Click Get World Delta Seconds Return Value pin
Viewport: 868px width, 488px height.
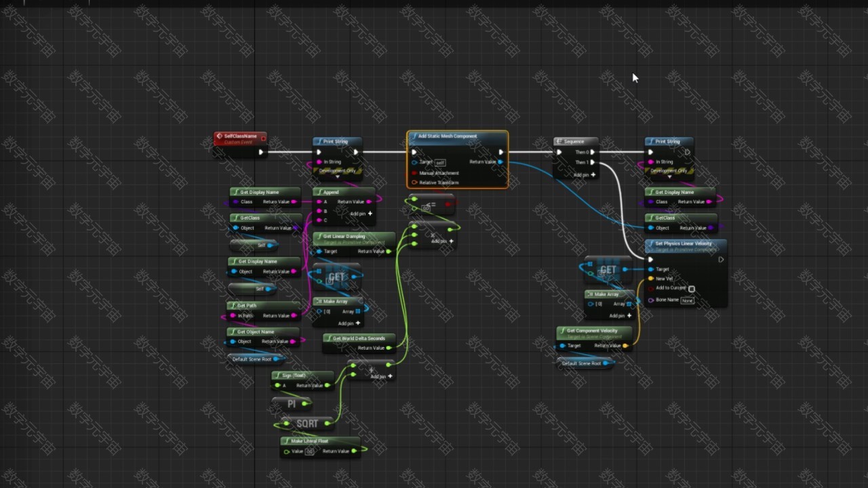click(389, 348)
